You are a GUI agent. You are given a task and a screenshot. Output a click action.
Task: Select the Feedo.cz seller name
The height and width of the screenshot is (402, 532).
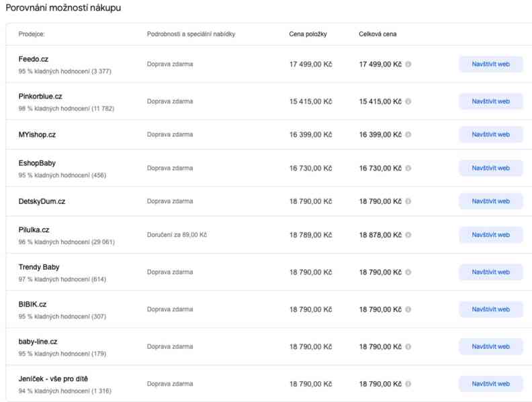coord(34,59)
